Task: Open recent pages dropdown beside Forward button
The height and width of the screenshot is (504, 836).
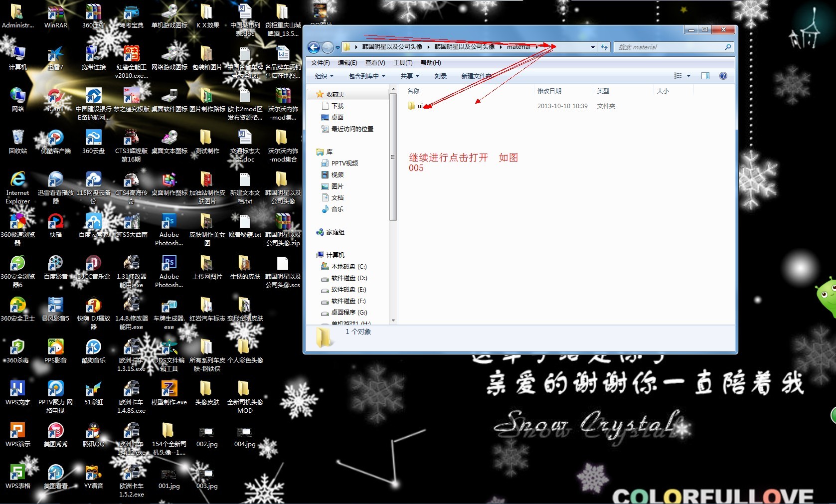Action: pyautogui.click(x=337, y=48)
